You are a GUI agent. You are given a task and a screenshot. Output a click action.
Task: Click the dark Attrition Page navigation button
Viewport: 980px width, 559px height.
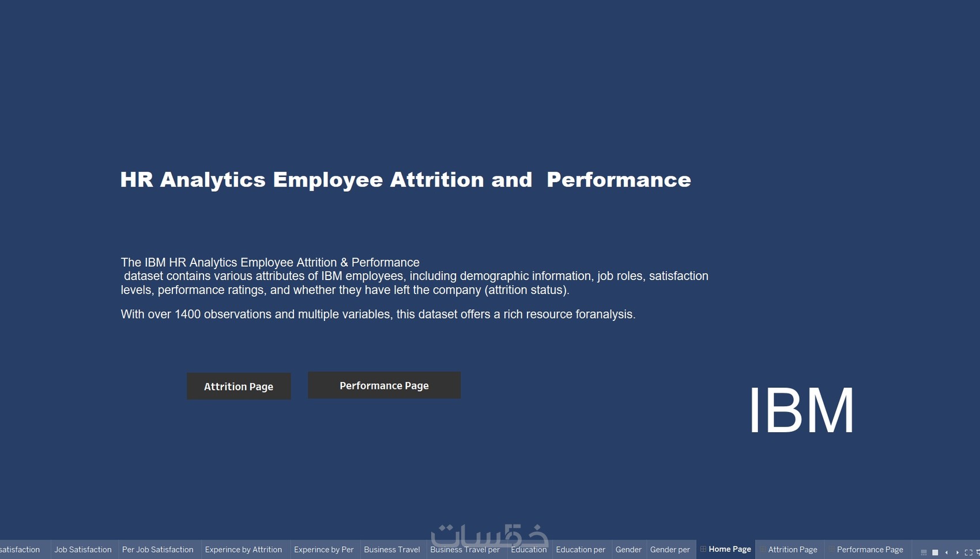coord(239,386)
